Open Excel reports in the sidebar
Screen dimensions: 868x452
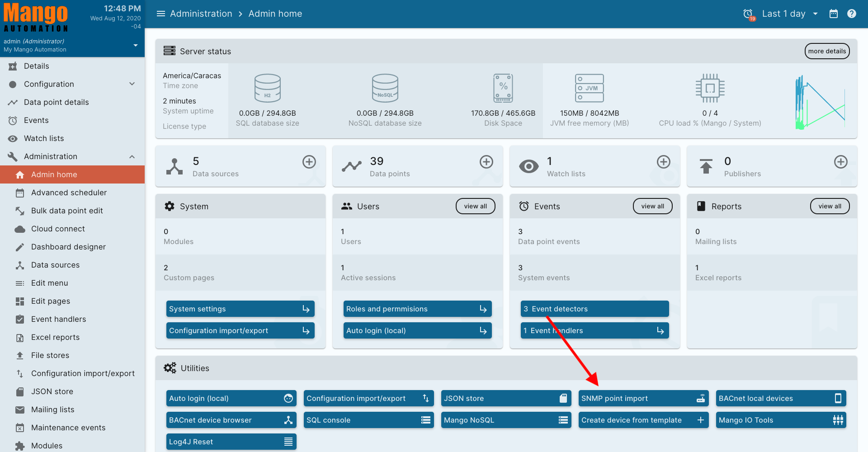(x=72, y=337)
